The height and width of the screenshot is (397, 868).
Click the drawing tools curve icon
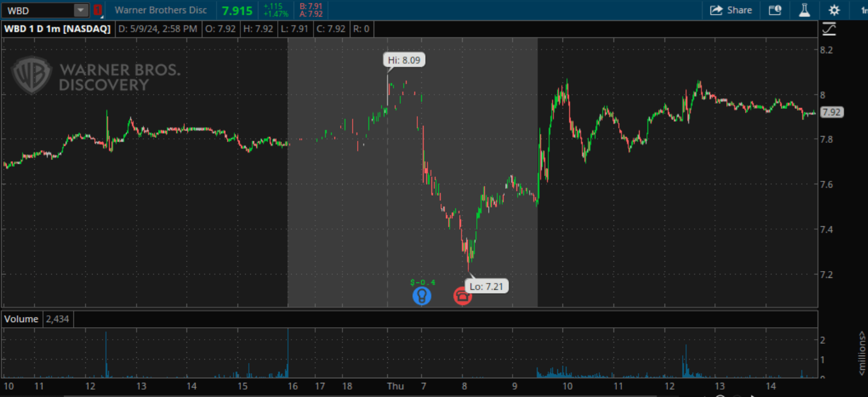[829, 28]
